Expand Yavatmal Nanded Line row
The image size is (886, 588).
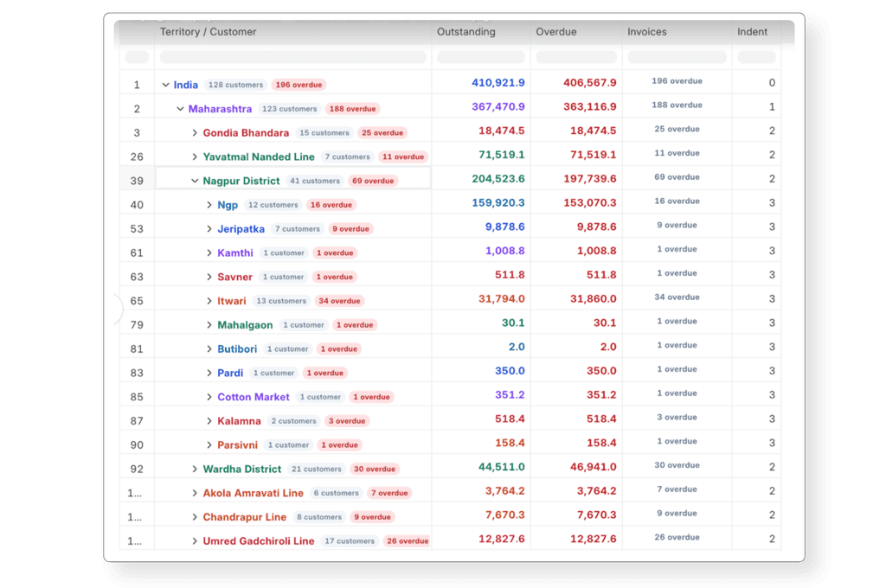[x=195, y=157]
